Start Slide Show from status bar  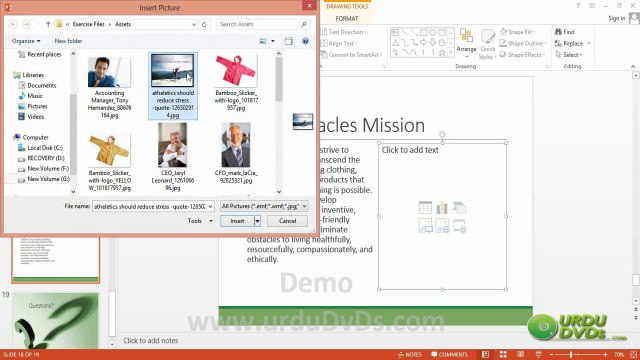[x=538, y=354]
